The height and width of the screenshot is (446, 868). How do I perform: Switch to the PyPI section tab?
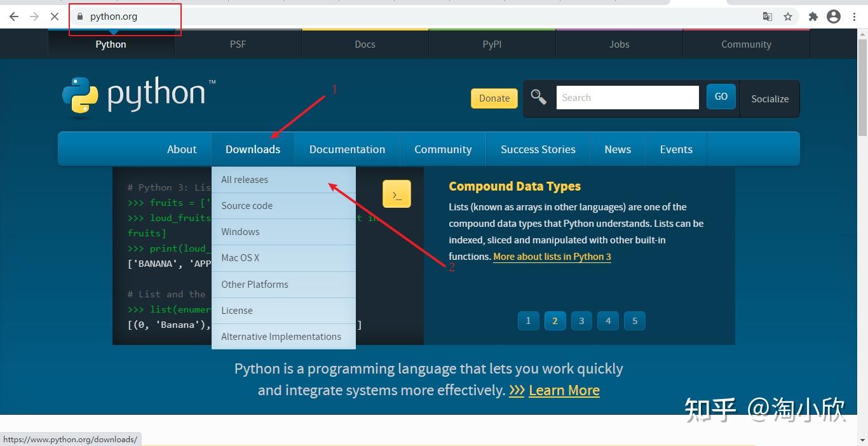[492, 44]
